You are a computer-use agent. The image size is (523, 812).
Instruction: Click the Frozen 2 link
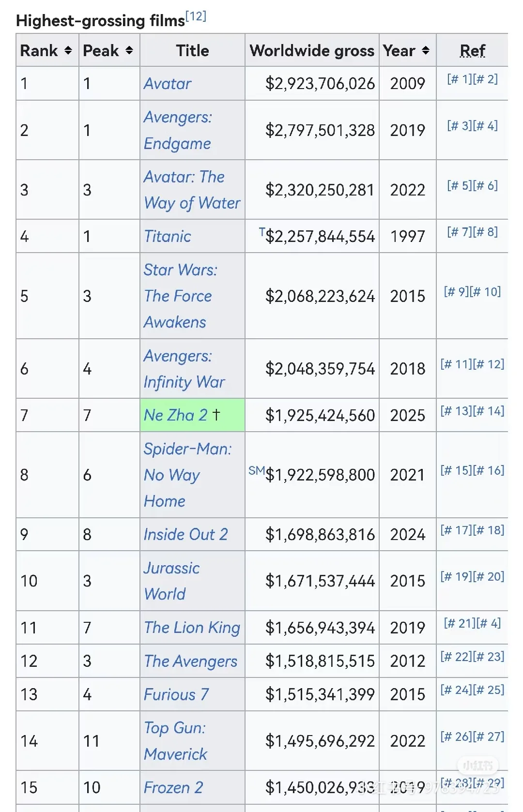tap(173, 787)
